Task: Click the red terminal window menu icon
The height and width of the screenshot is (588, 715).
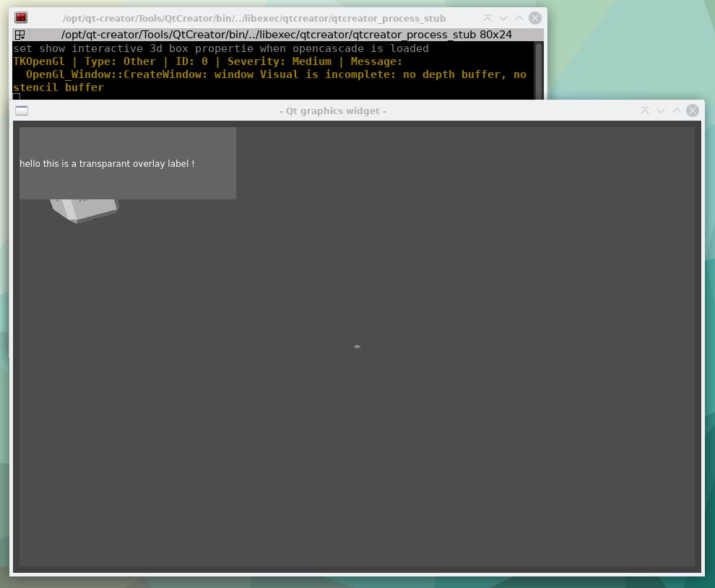Action: coord(21,18)
